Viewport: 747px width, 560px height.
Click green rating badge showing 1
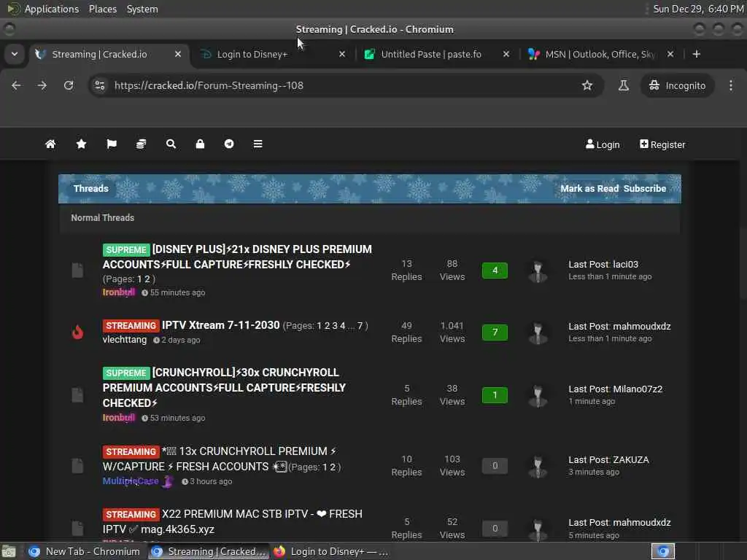click(x=495, y=394)
